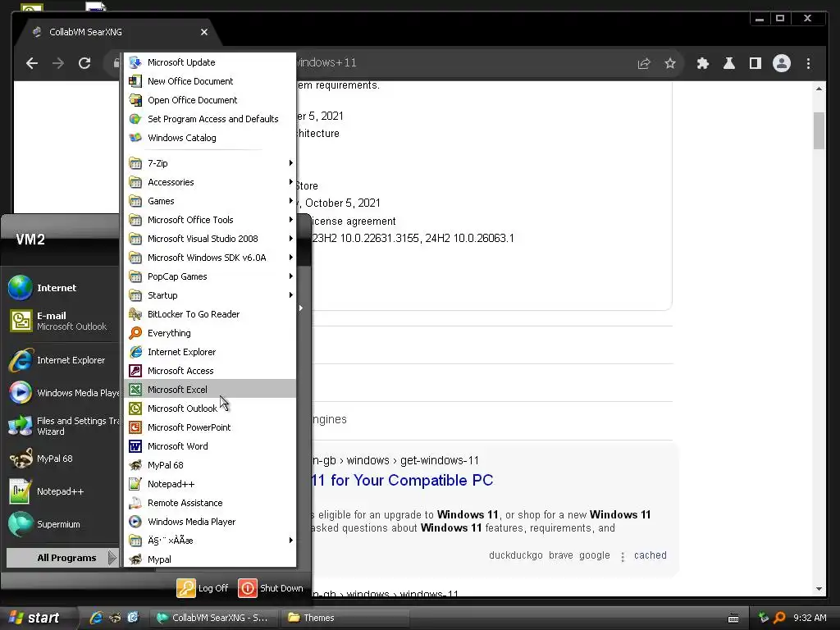840x630 pixels.
Task: Click the Shut Down button
Action: (271, 588)
